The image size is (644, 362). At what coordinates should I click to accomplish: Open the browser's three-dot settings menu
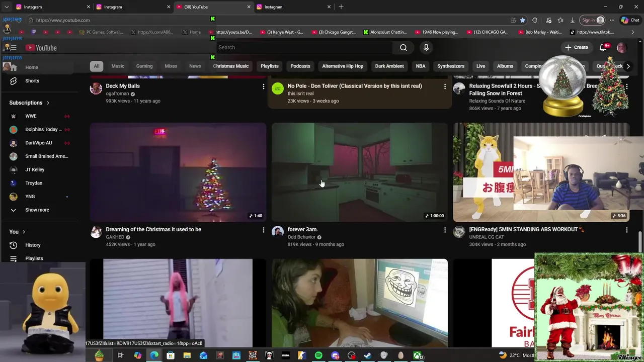(x=612, y=20)
